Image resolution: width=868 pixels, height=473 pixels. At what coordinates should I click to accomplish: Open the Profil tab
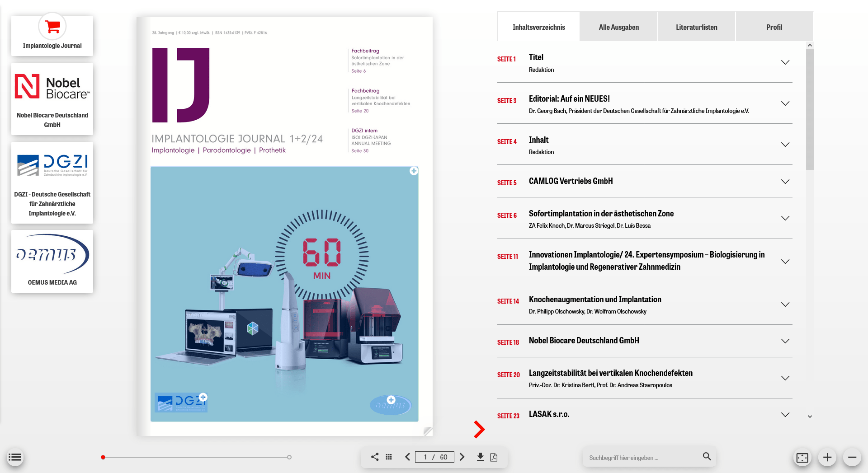(774, 27)
